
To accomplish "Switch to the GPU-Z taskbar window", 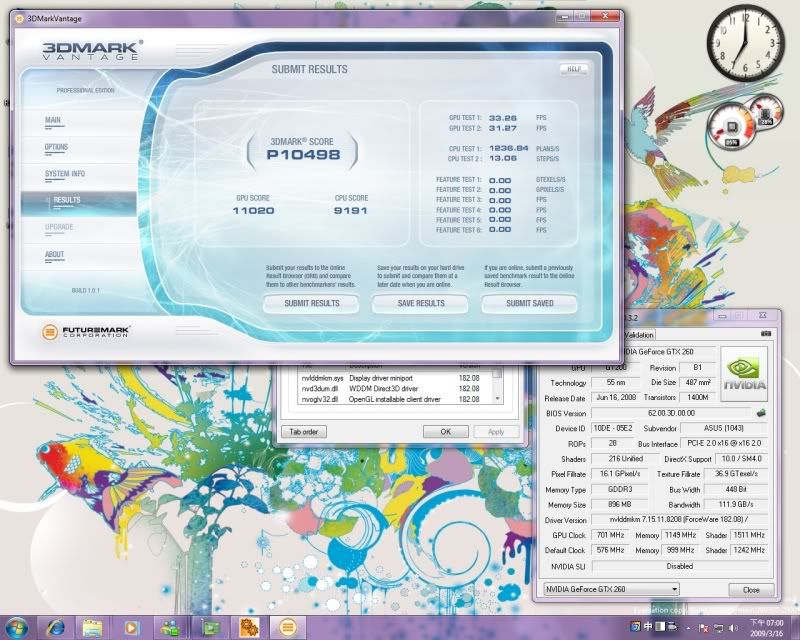I will pyautogui.click(x=210, y=627).
